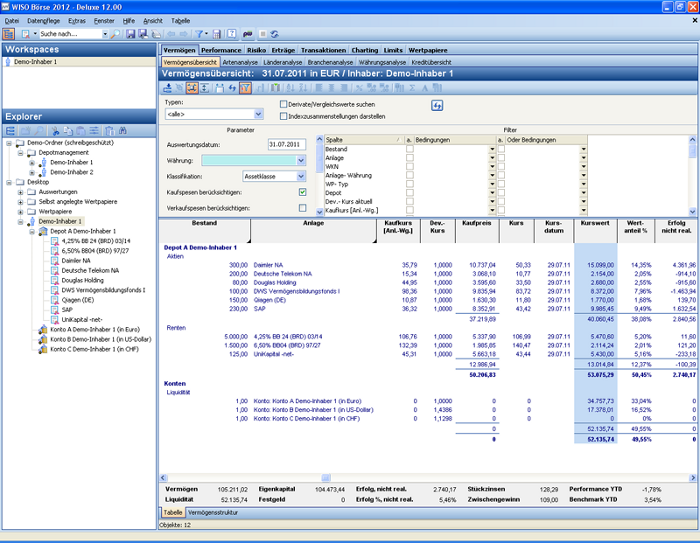Tick the Bestand filter row checkbox
700x543 pixels.
(x=409, y=149)
